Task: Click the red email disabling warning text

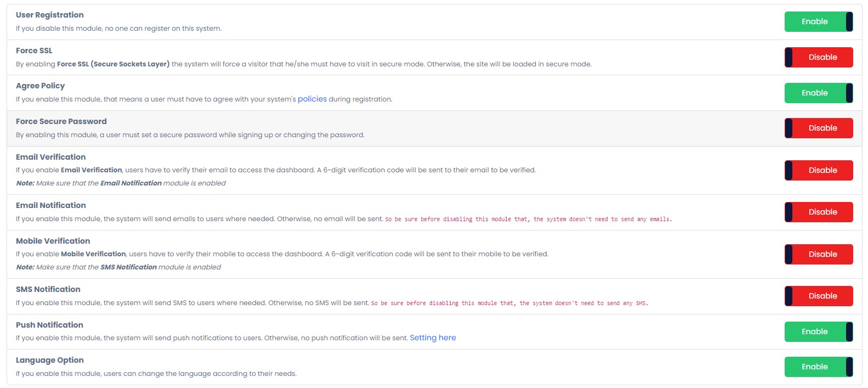Action: click(528, 220)
